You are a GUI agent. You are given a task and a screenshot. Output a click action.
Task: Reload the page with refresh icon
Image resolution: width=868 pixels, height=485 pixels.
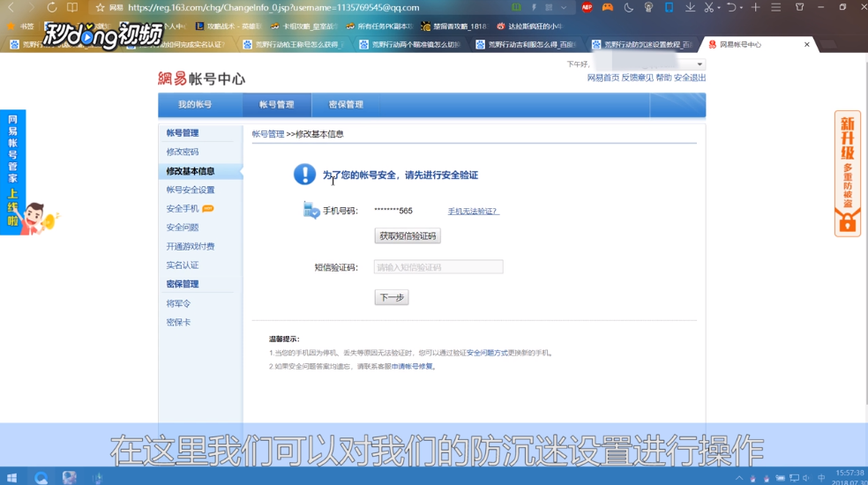(51, 7)
